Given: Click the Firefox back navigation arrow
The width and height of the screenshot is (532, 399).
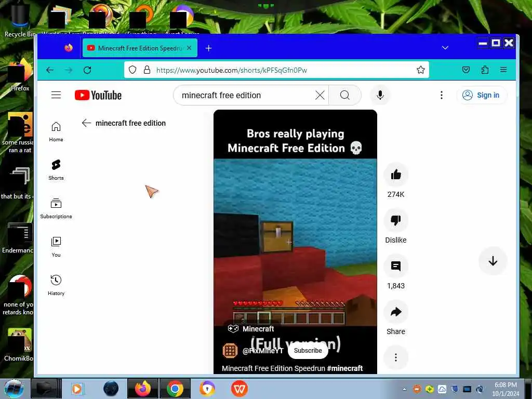Looking at the screenshot, I should (x=50, y=70).
